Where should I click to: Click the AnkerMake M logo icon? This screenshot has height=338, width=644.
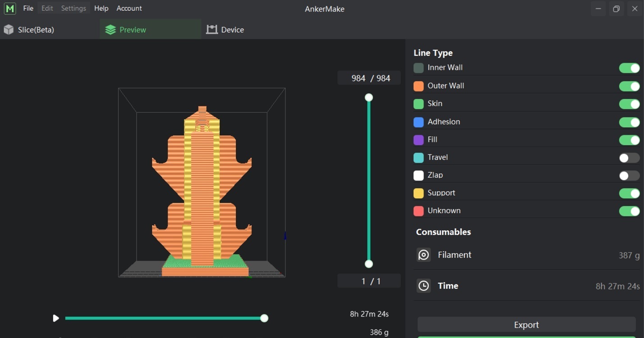(x=9, y=9)
